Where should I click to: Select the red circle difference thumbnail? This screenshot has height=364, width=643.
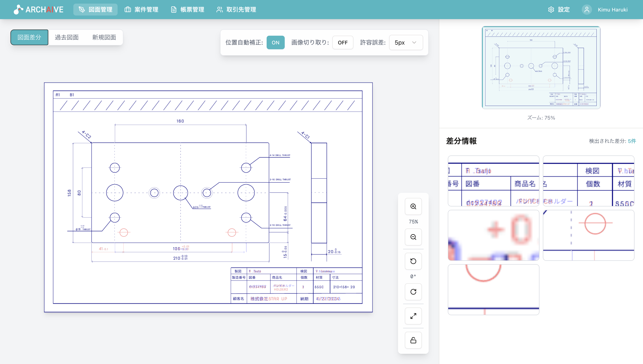click(588, 235)
